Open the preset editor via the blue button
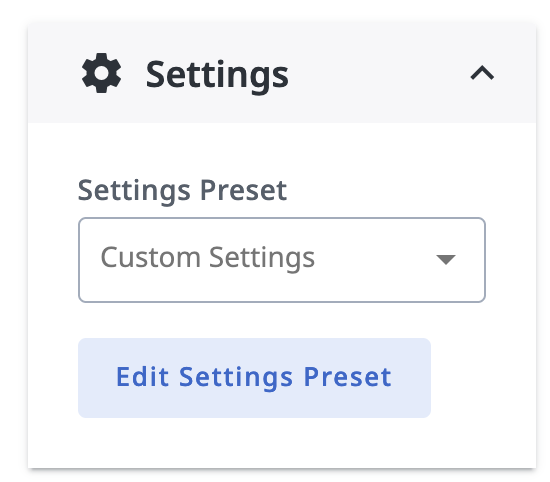 pos(254,378)
